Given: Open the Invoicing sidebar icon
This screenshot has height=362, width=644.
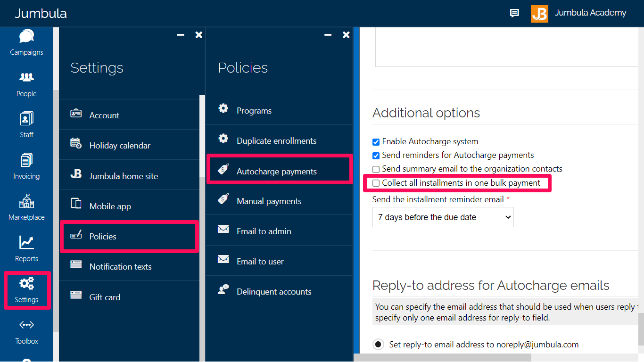Looking at the screenshot, I should point(26,160).
